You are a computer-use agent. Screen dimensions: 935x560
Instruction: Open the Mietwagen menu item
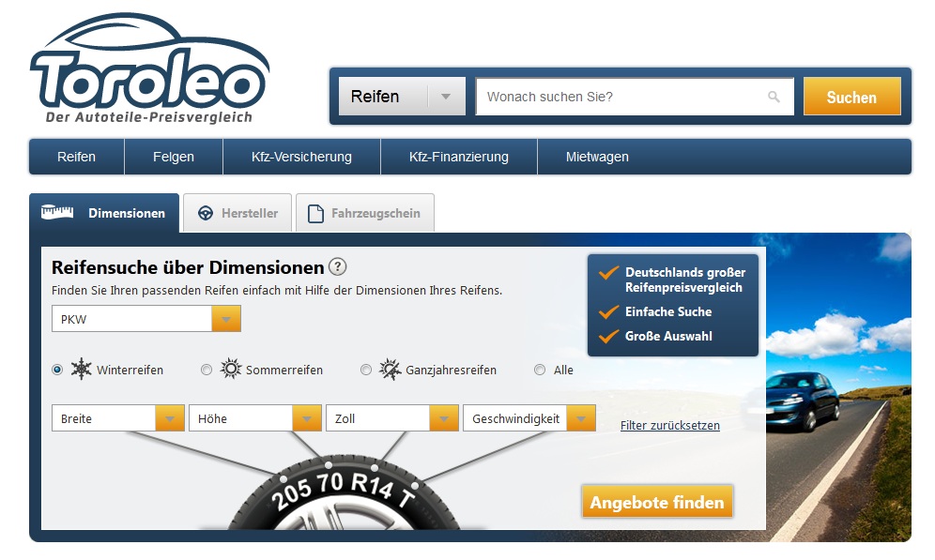click(x=597, y=157)
